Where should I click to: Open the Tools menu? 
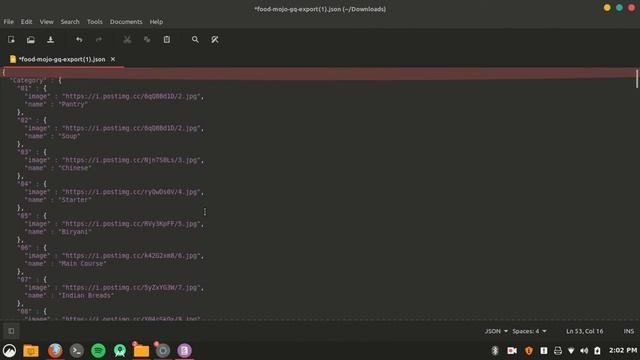point(95,22)
